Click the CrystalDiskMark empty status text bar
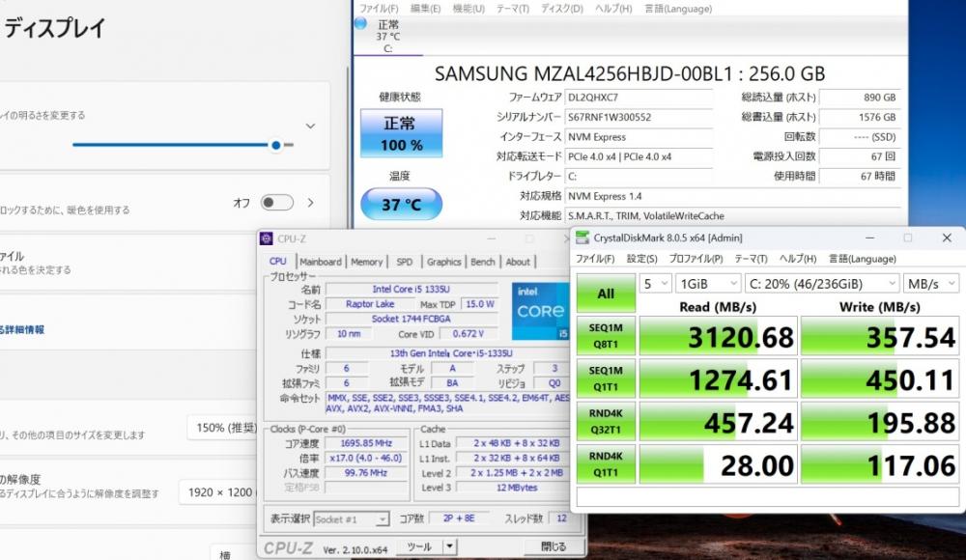The height and width of the screenshot is (560, 966). (768, 497)
